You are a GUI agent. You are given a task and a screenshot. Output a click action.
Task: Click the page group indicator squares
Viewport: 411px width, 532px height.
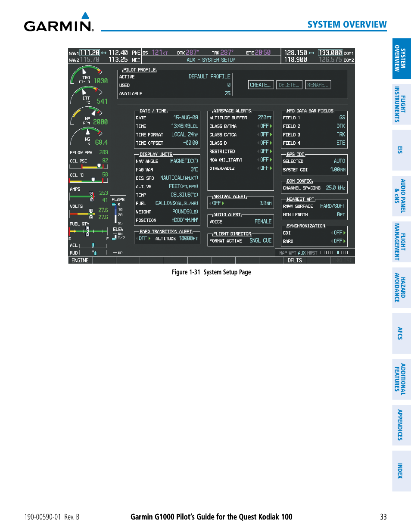(334, 253)
